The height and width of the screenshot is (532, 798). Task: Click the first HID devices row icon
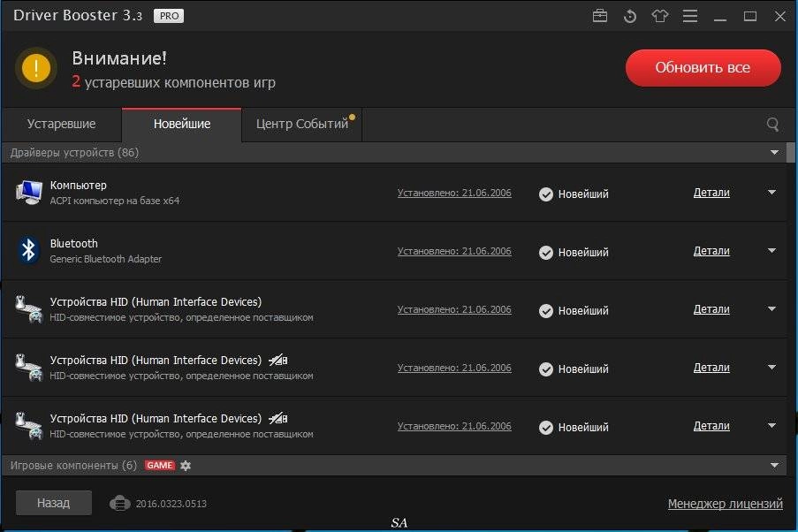click(x=28, y=309)
